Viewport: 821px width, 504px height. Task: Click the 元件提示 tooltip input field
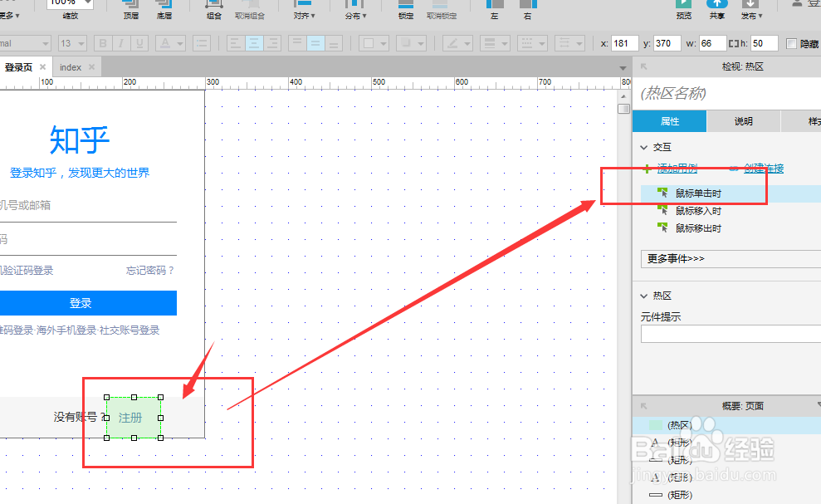click(x=731, y=334)
